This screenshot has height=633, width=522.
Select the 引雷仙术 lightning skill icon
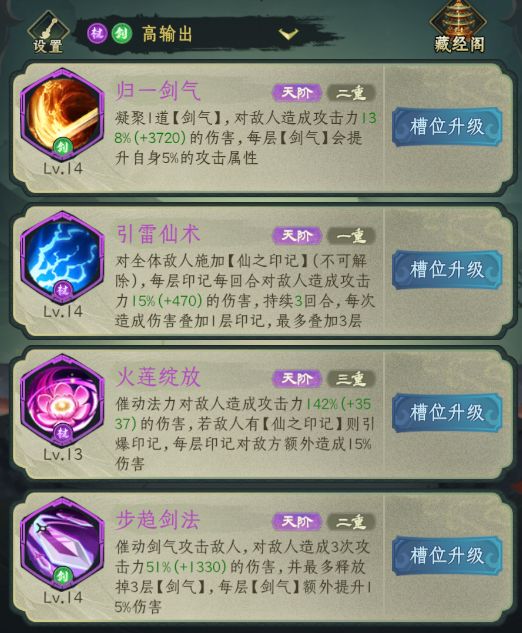pos(62,258)
